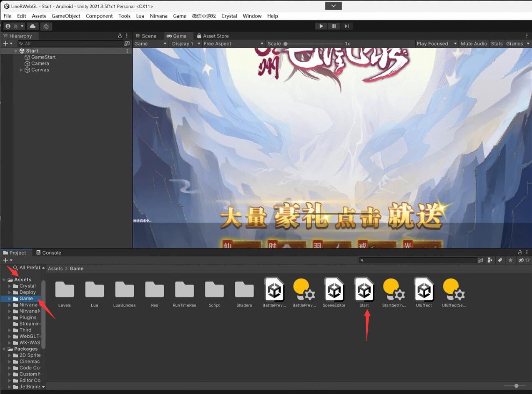532x394 pixels.
Task: Toggle hidden packages visibility count icon
Action: point(524,260)
